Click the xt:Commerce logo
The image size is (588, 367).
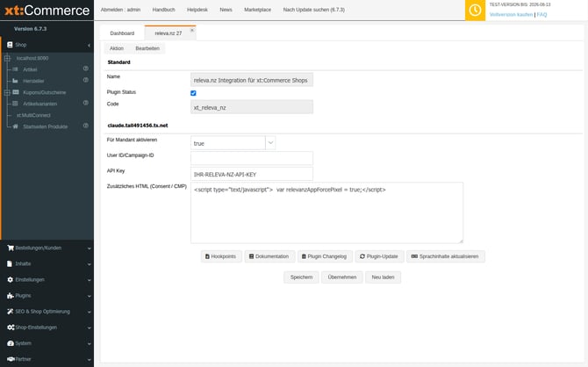coord(47,11)
